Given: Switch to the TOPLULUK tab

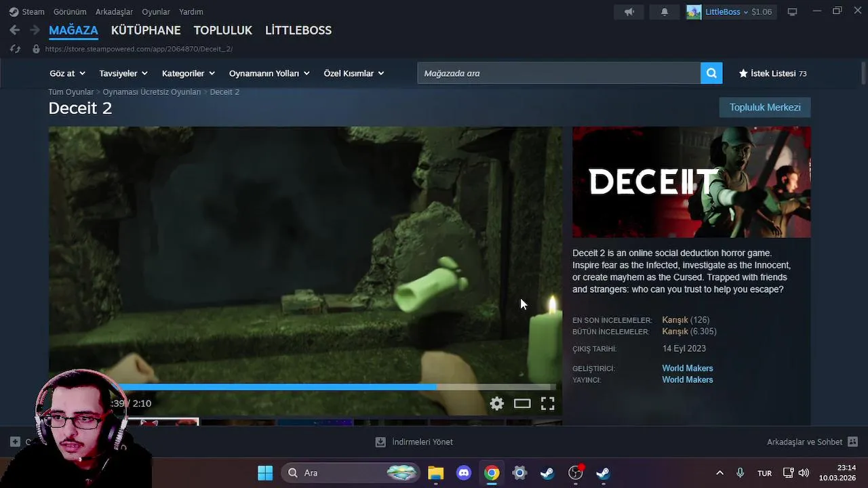Looking at the screenshot, I should click(x=222, y=30).
